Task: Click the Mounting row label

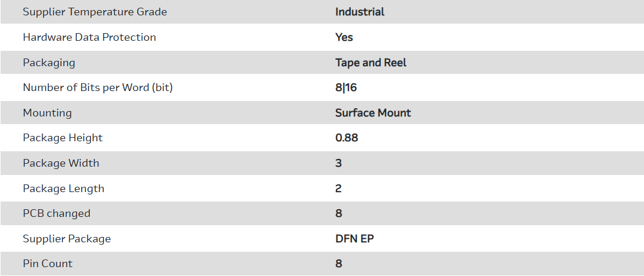Action: click(47, 113)
